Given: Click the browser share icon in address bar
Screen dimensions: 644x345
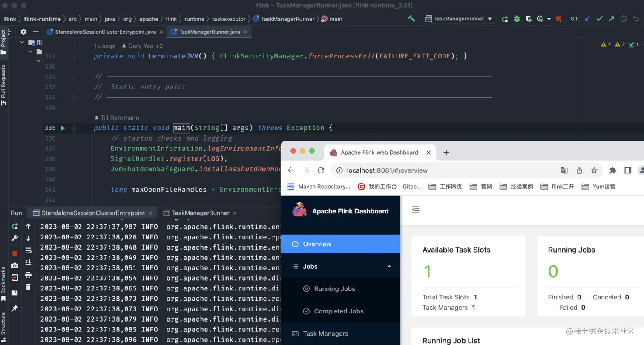Looking at the screenshot, I should pos(579,170).
